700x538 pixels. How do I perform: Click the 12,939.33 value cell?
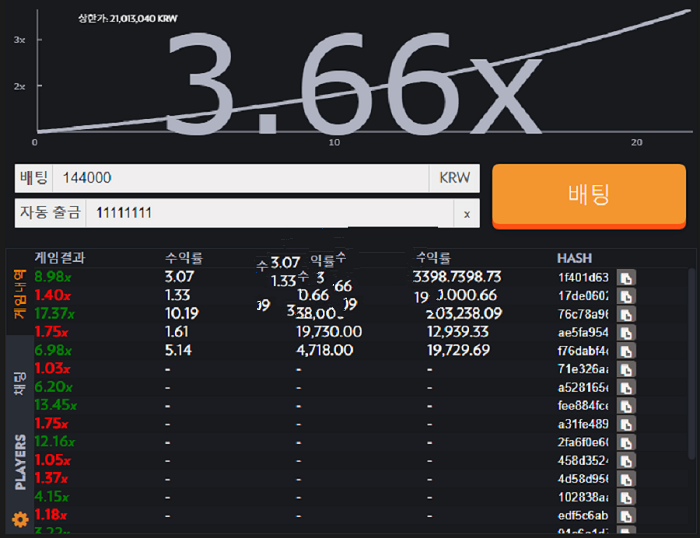pos(458,332)
